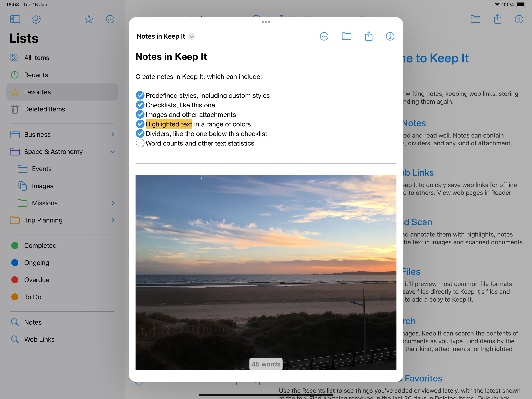Click info icon in background window toolbar

point(519,19)
